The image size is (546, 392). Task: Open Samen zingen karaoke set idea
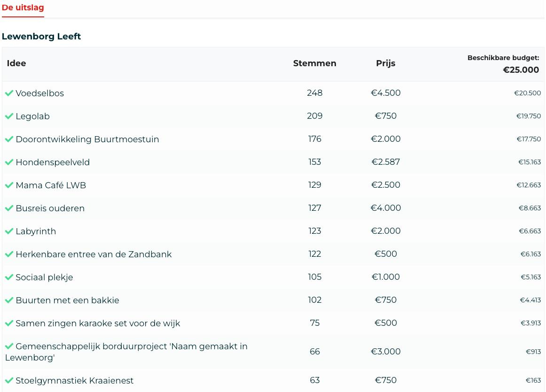[x=98, y=323]
